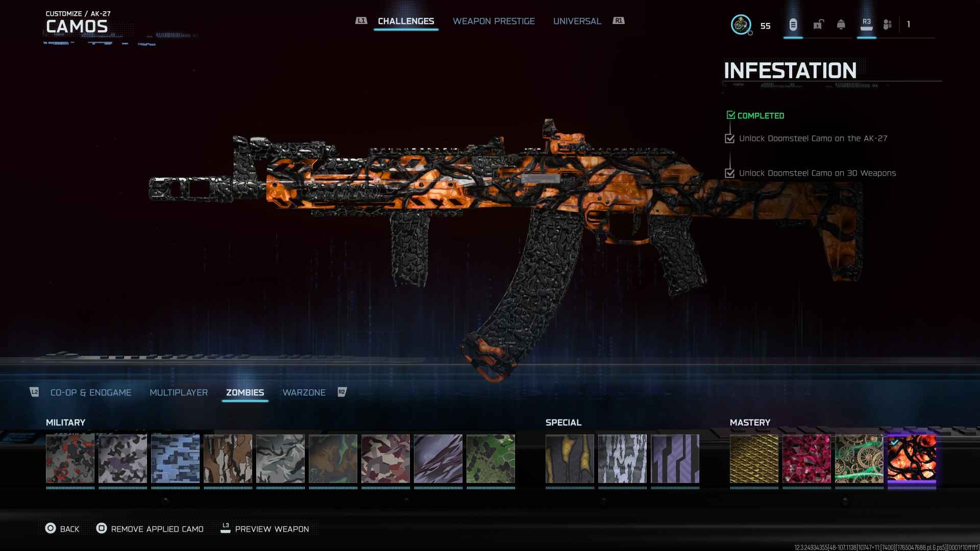Select the R2 prompt next to Warzone
980x551 pixels.
click(342, 392)
